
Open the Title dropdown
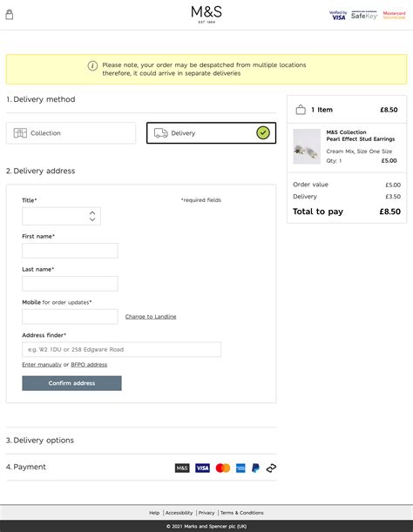(x=61, y=216)
